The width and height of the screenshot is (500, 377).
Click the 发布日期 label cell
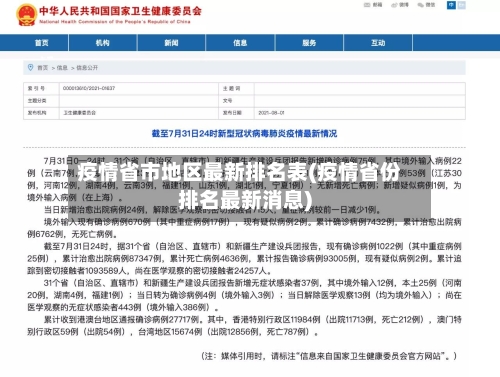(x=236, y=113)
